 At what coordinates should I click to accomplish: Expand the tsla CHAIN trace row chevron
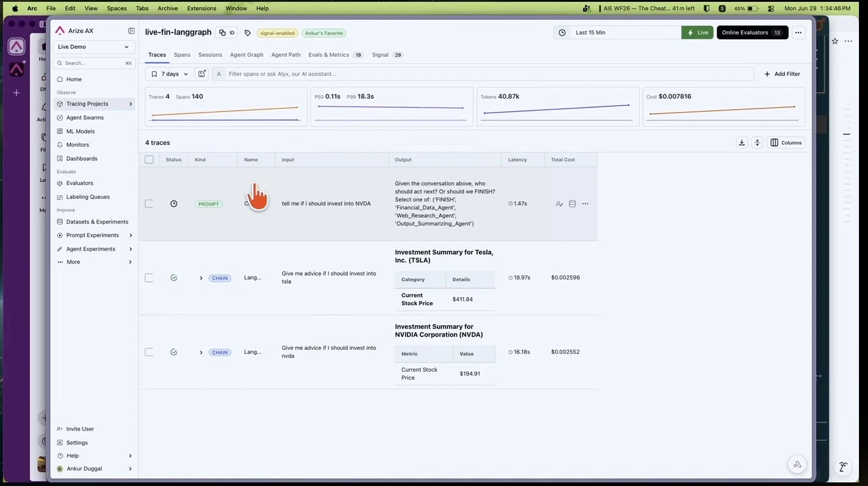[201, 278]
